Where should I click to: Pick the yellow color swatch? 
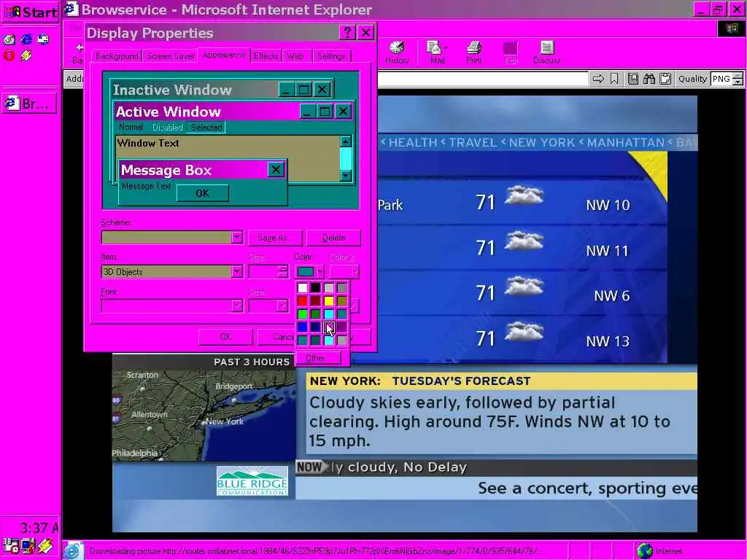click(329, 301)
